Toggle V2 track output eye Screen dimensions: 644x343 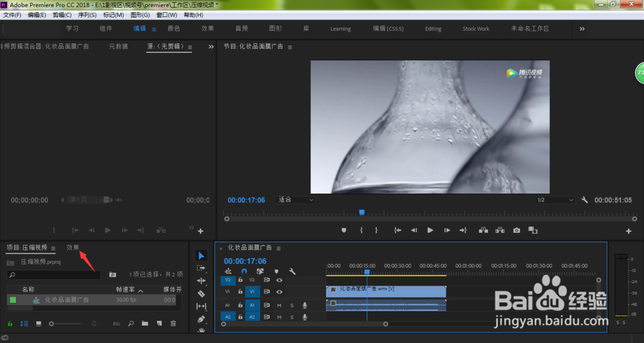coord(279,280)
